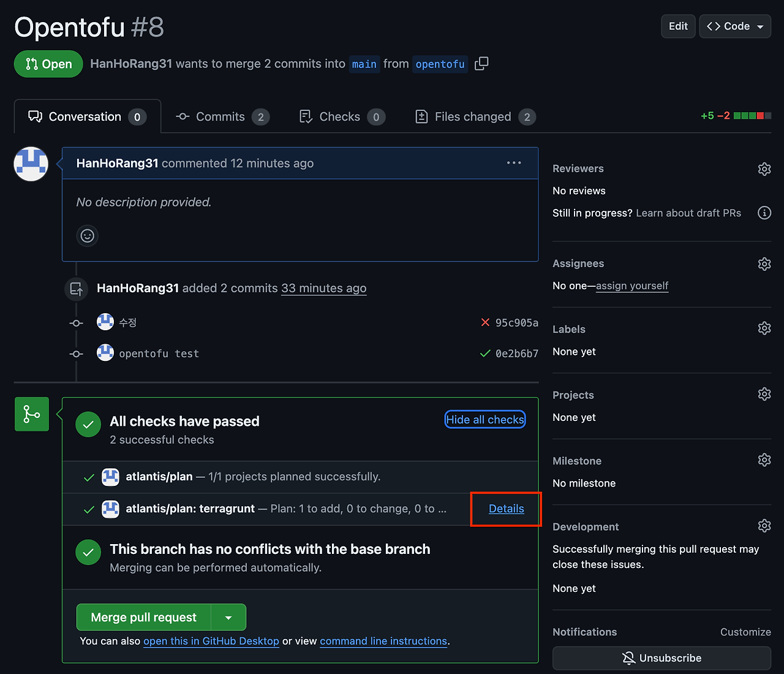Image resolution: width=784 pixels, height=674 pixels.
Task: Open Details for atlantis/plan: terragrunt
Action: pos(507,509)
